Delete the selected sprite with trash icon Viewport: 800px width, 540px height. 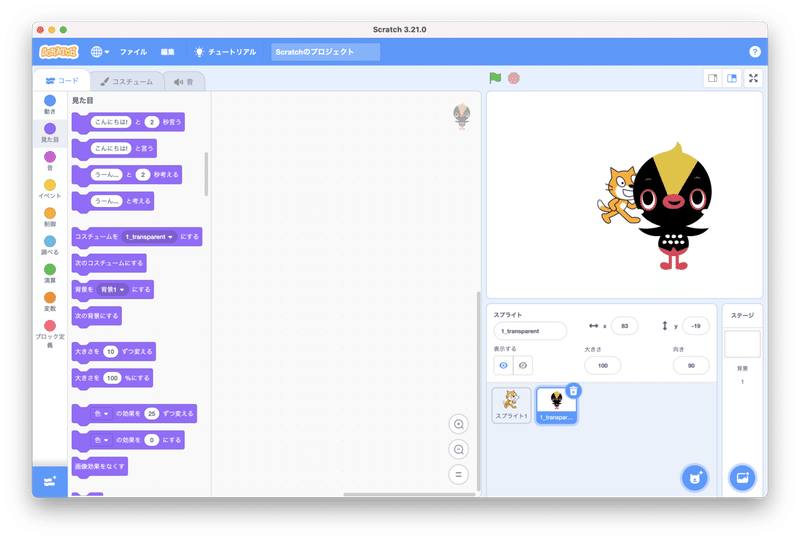tap(573, 391)
